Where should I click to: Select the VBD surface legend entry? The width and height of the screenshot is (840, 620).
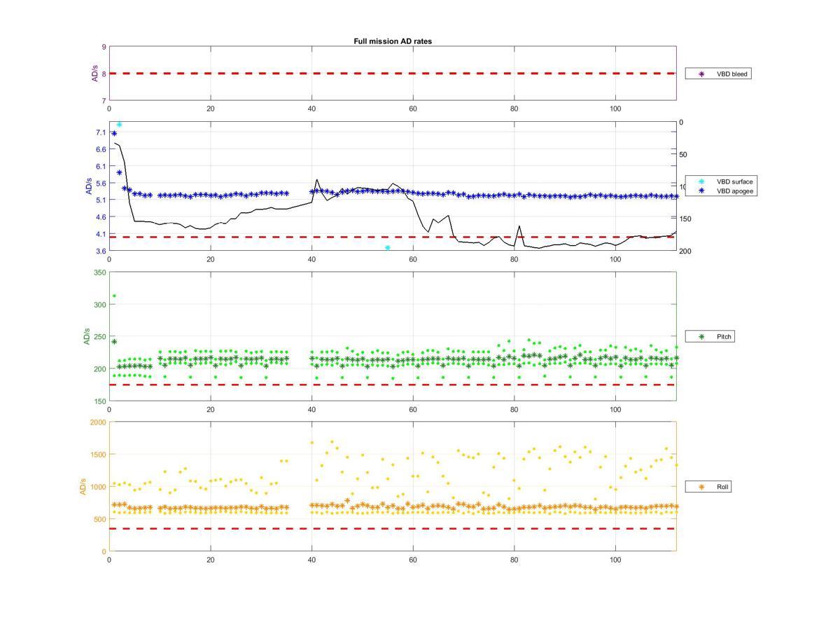pos(722,181)
